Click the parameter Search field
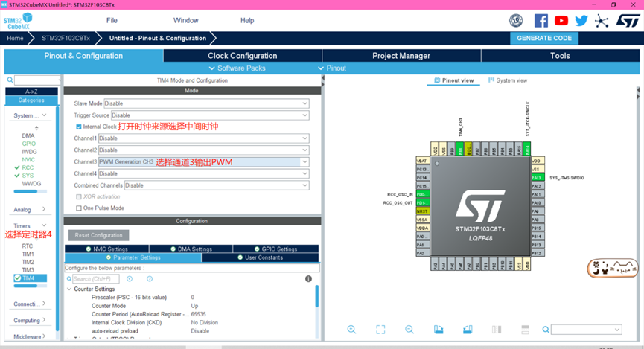The height and width of the screenshot is (349, 644). point(95,279)
